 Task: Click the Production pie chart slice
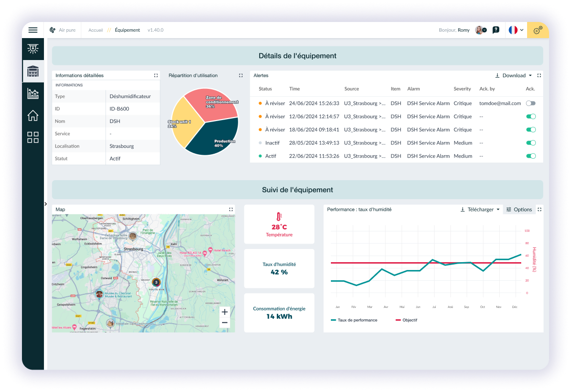point(215,137)
